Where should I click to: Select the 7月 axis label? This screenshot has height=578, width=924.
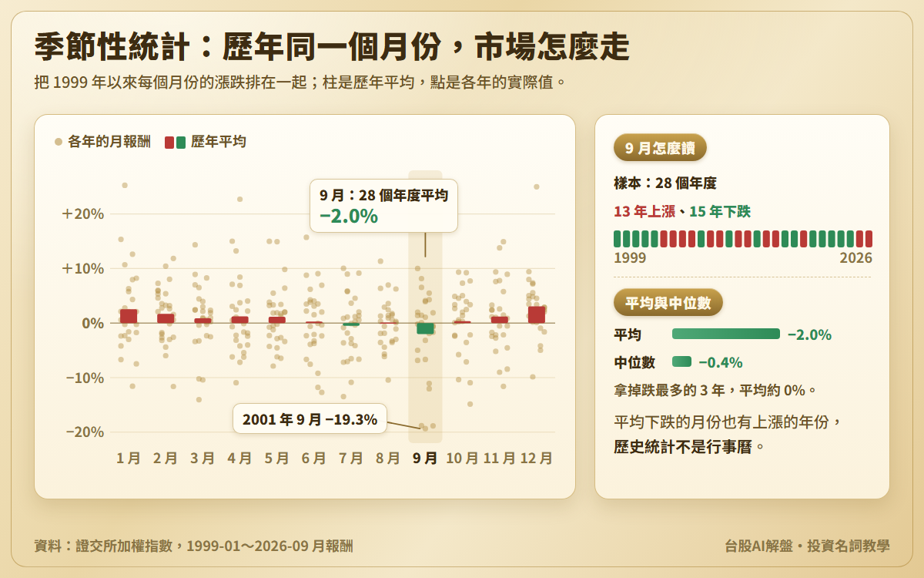tap(350, 458)
